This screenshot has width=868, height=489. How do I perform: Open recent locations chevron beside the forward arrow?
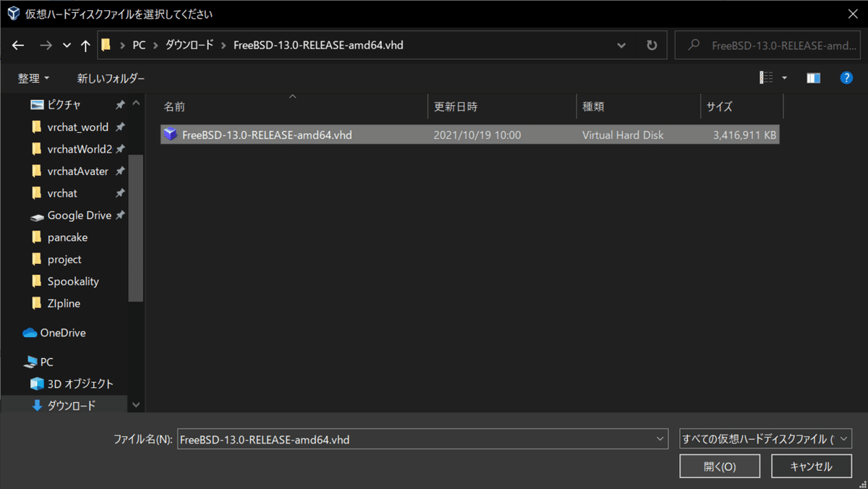pyautogui.click(x=67, y=46)
